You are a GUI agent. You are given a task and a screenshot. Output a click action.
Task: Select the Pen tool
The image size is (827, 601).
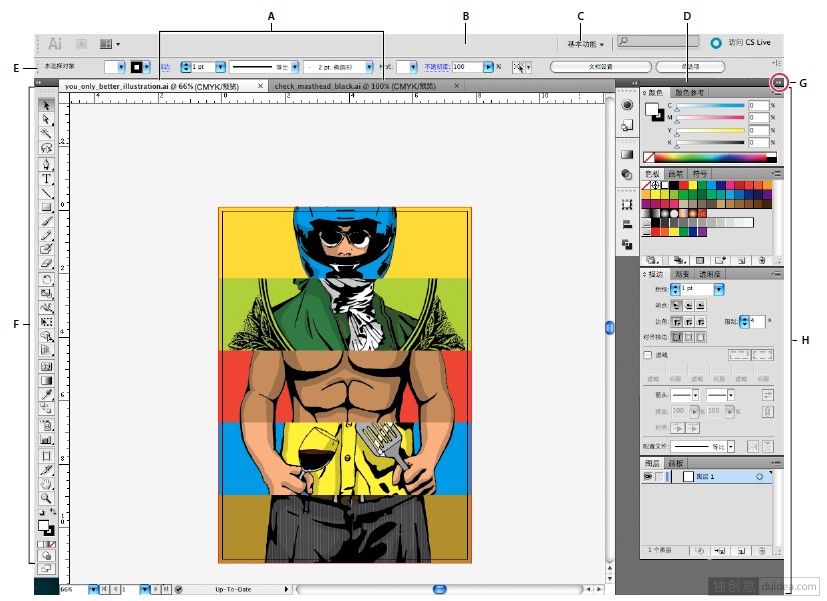(x=46, y=163)
